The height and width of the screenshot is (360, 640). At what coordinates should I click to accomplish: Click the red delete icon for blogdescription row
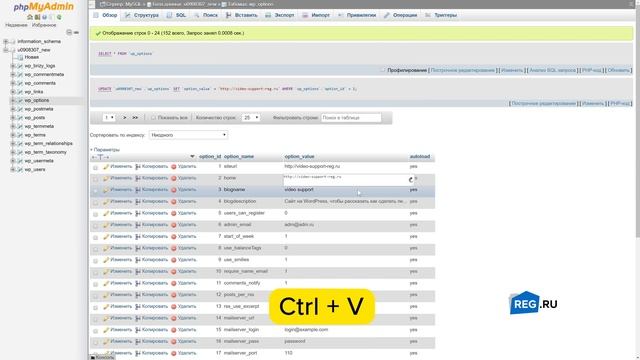pos(173,202)
